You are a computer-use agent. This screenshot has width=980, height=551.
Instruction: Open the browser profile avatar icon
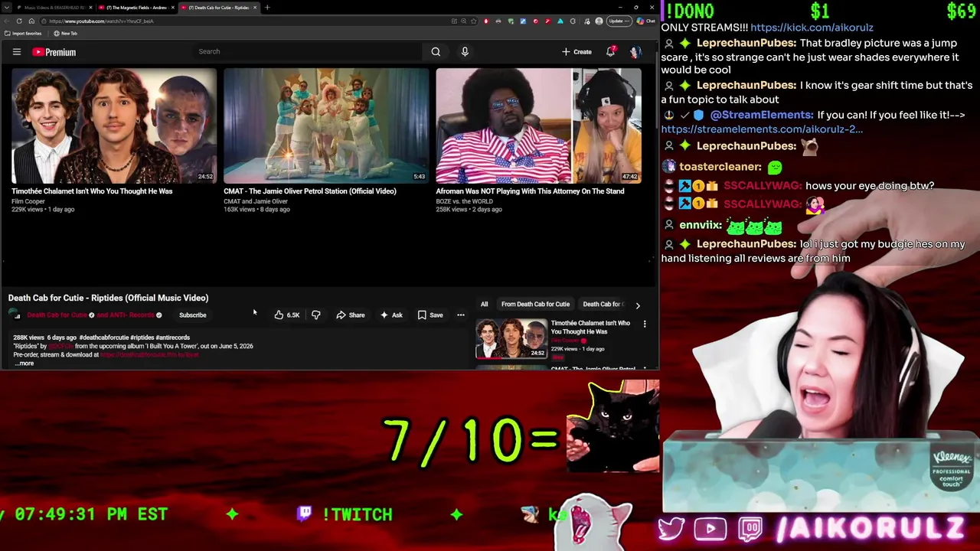point(599,21)
